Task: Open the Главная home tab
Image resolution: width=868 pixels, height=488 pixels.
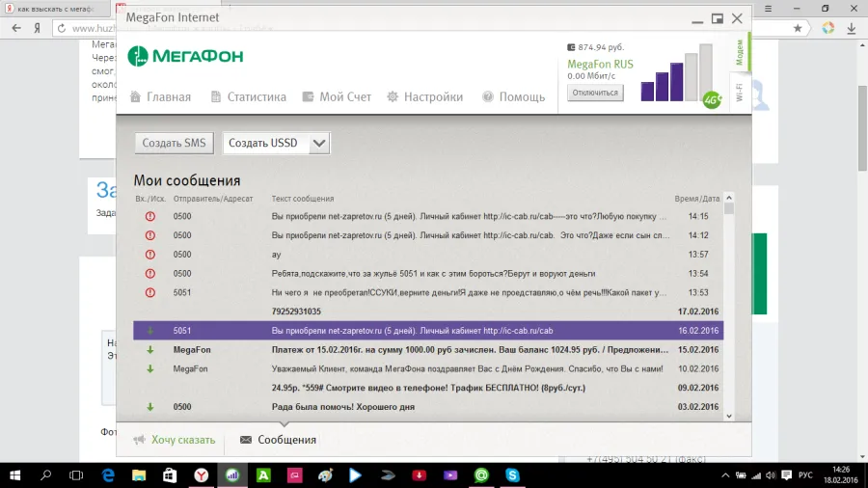Action: 160,96
